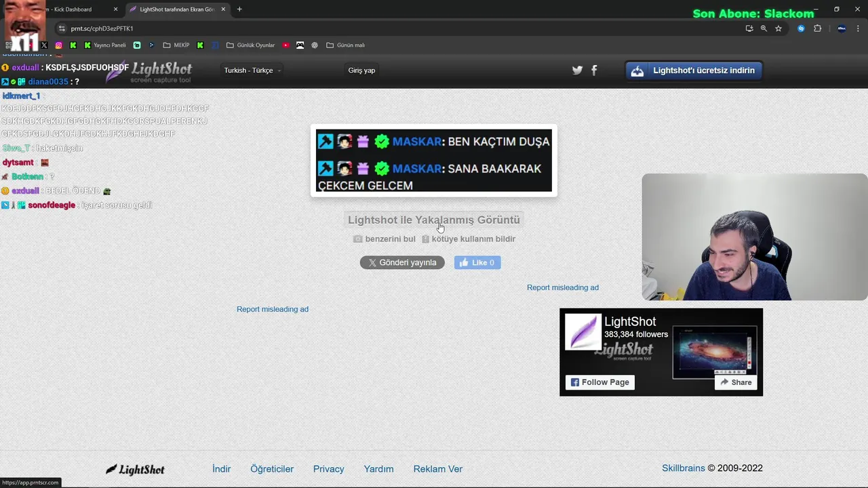This screenshot has height=488, width=868.
Task: Open Yardım in footer menu
Action: 378,469
